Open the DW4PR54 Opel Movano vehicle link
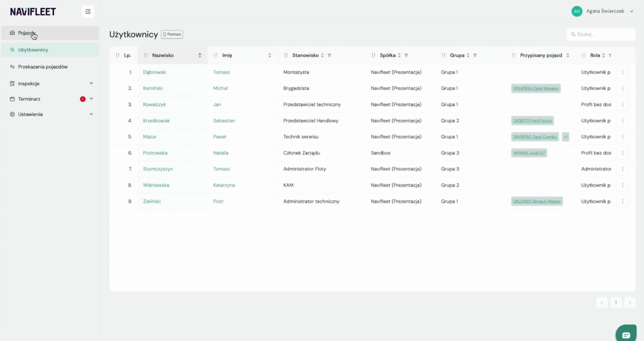Screen dimensions: 644x341 tap(536, 88)
